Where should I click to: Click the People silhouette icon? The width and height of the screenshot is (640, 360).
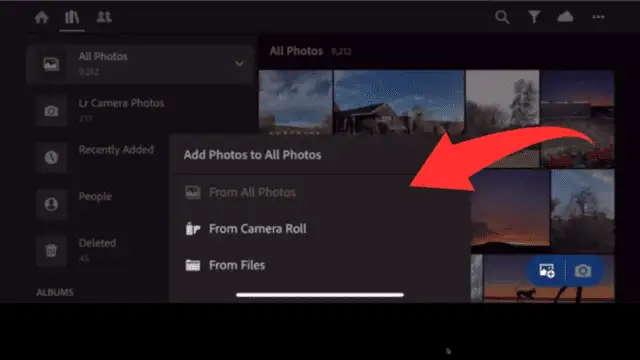pos(51,204)
